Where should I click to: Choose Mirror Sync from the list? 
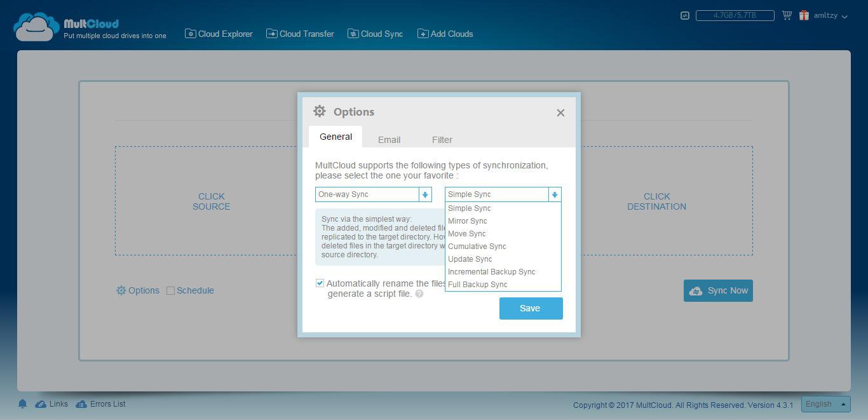coord(503,221)
